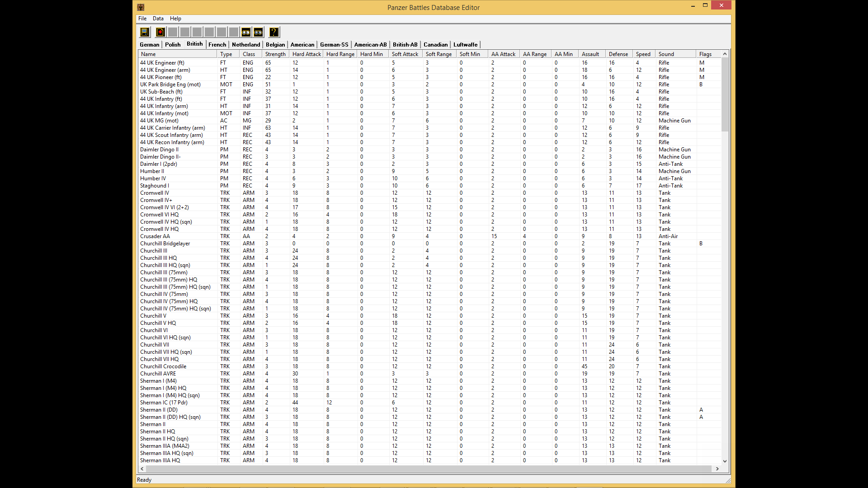Click the Hard Attack column header
Viewport: 868px width, 488px height.
tap(307, 54)
